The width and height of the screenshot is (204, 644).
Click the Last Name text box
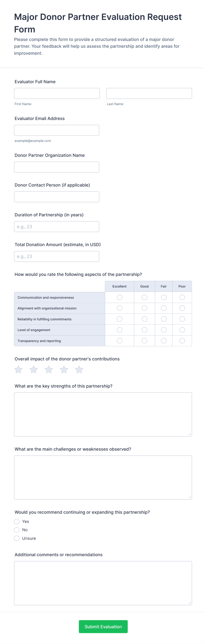(x=149, y=93)
